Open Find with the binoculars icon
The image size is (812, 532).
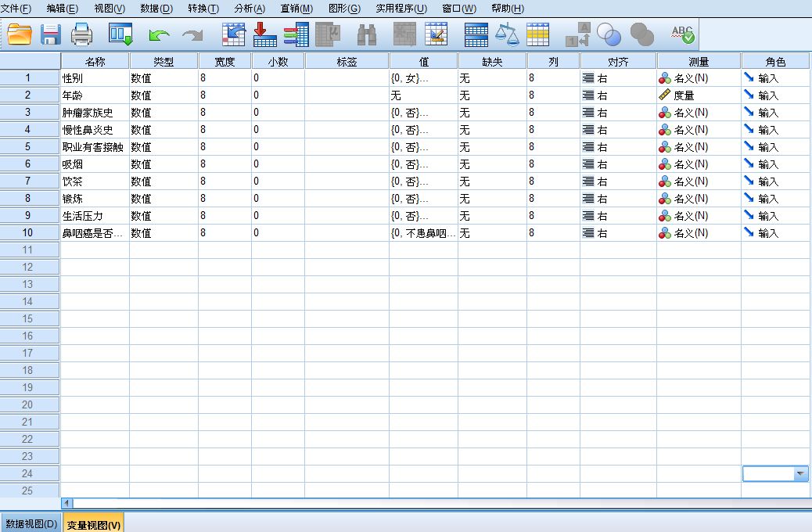[367, 35]
